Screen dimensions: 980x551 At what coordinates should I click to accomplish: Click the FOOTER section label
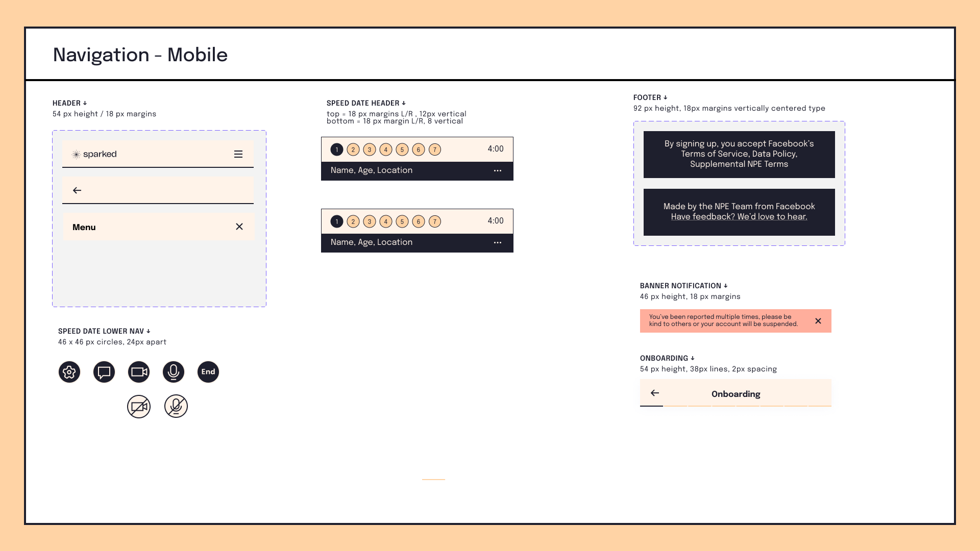point(650,97)
